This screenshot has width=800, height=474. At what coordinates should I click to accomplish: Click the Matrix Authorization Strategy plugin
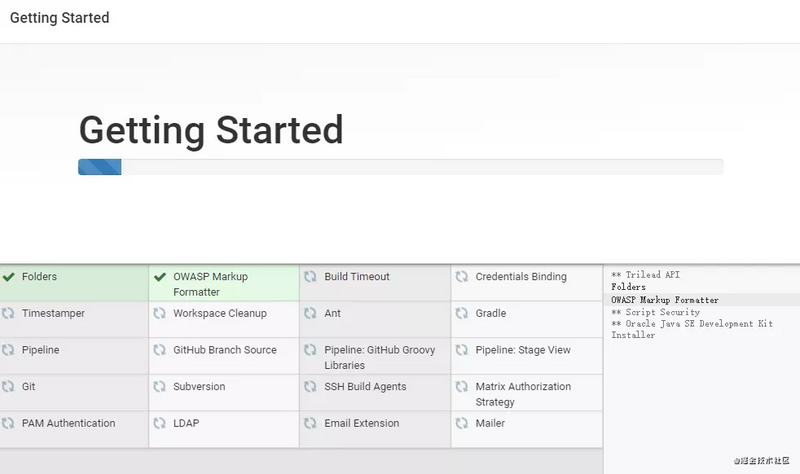tap(523, 394)
